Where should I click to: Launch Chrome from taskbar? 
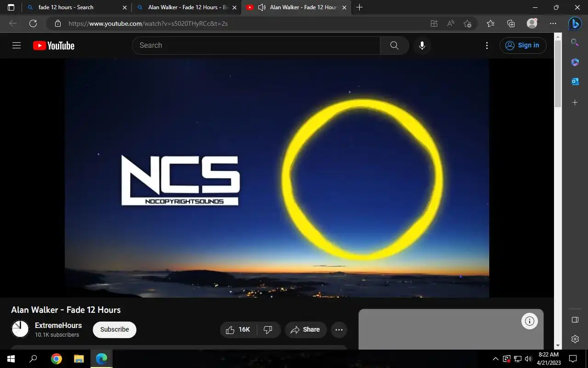tap(57, 359)
